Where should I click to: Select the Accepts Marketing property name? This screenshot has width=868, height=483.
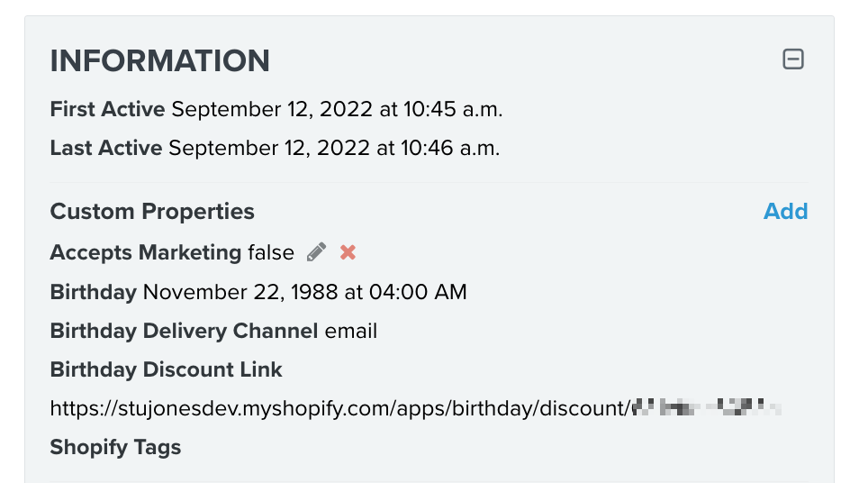point(145,252)
